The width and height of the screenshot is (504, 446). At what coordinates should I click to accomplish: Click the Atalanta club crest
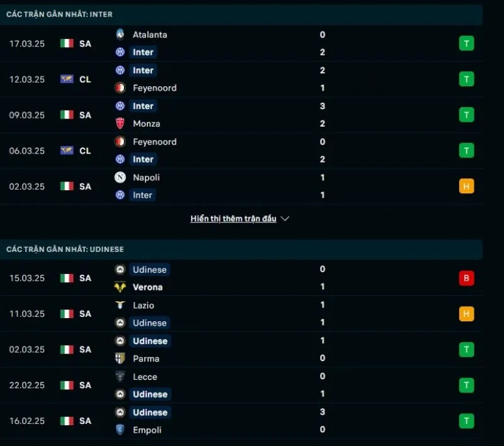point(119,35)
